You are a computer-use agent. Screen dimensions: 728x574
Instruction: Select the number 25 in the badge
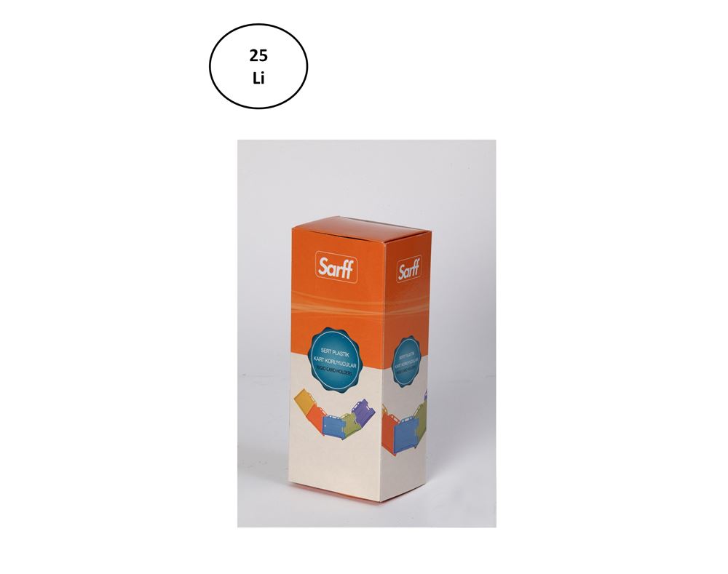[258, 56]
